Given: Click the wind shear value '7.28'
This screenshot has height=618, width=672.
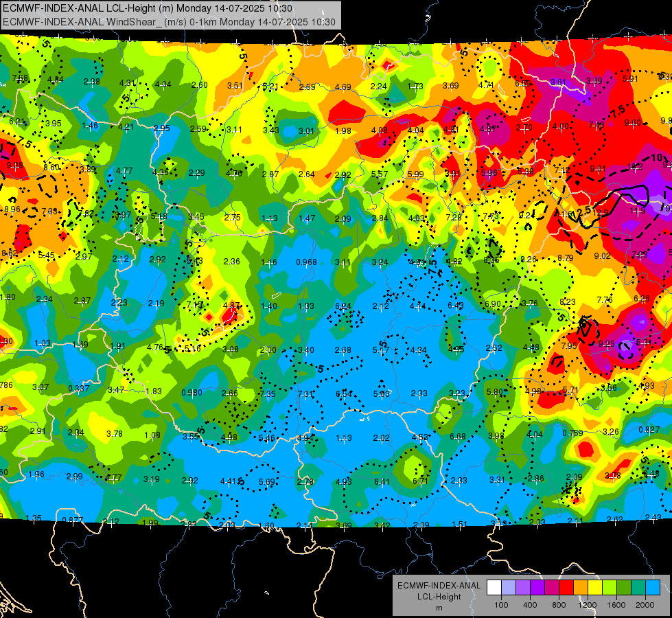Looking at the screenshot, I should (454, 217).
